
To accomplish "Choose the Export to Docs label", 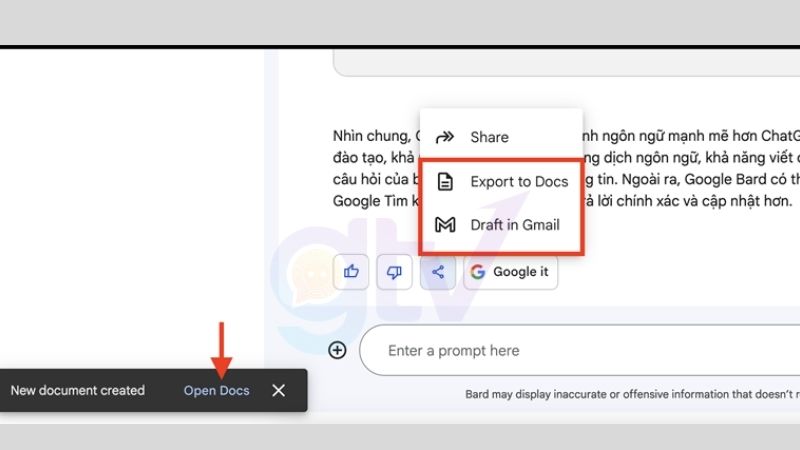I will [519, 182].
